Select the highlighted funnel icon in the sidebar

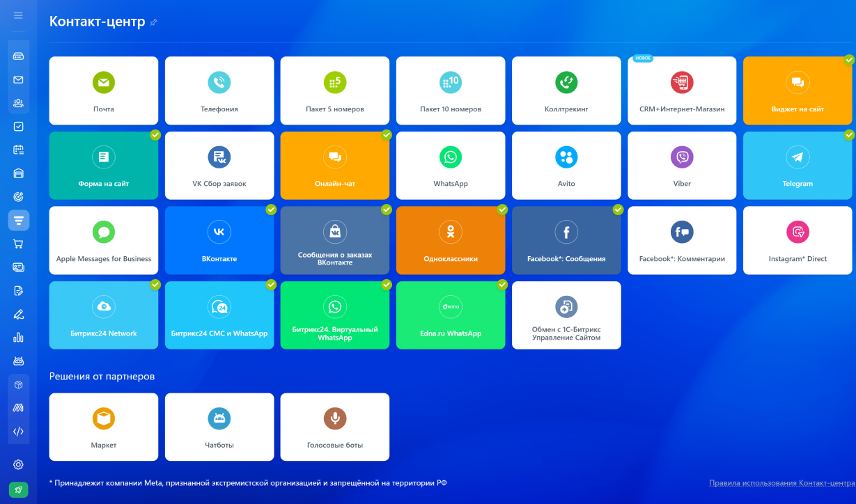click(18, 221)
